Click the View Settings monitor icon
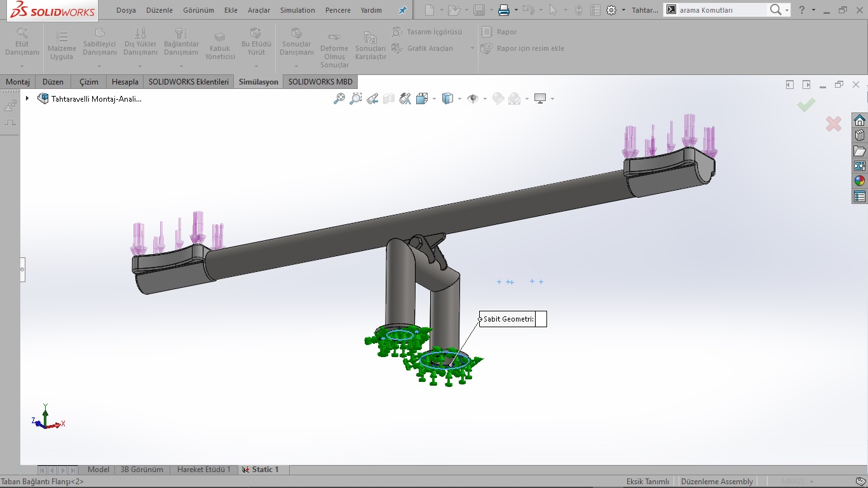 540,98
